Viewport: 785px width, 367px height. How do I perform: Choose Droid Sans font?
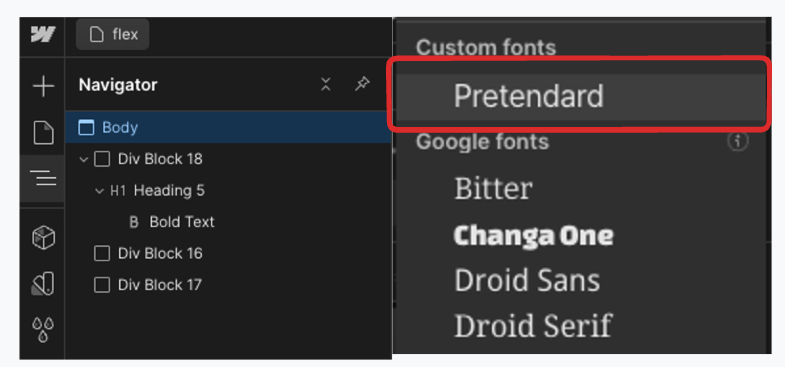coord(527,280)
